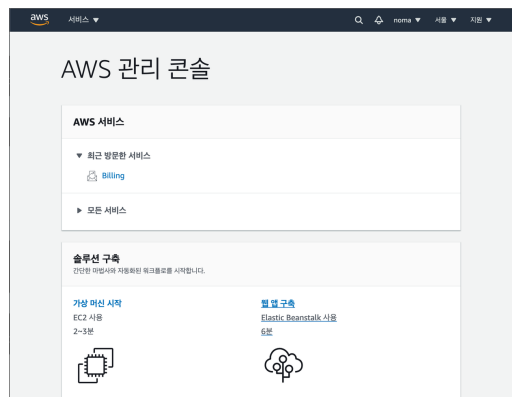Image resolution: width=519 pixels, height=409 pixels.
Task: Open the Billing link
Action: coord(113,176)
